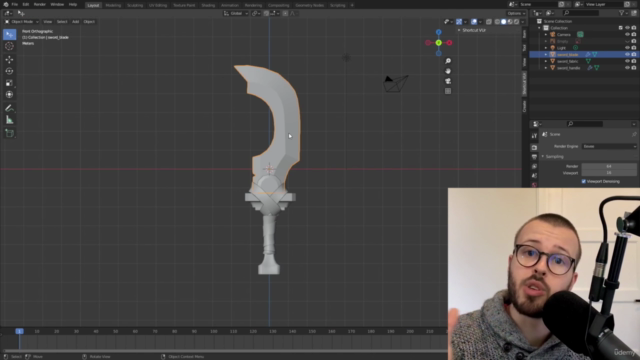Select the Select Box tool
Image resolution: width=640 pixels, height=360 pixels.
coord(9,35)
